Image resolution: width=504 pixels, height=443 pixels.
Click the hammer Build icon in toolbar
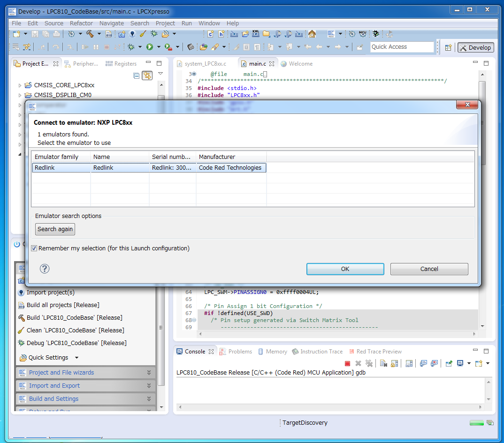90,34
